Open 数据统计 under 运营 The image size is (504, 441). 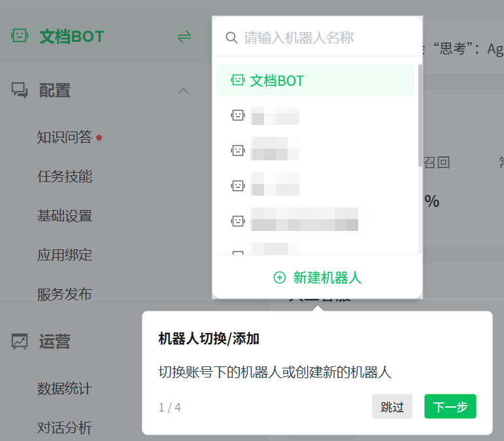65,389
